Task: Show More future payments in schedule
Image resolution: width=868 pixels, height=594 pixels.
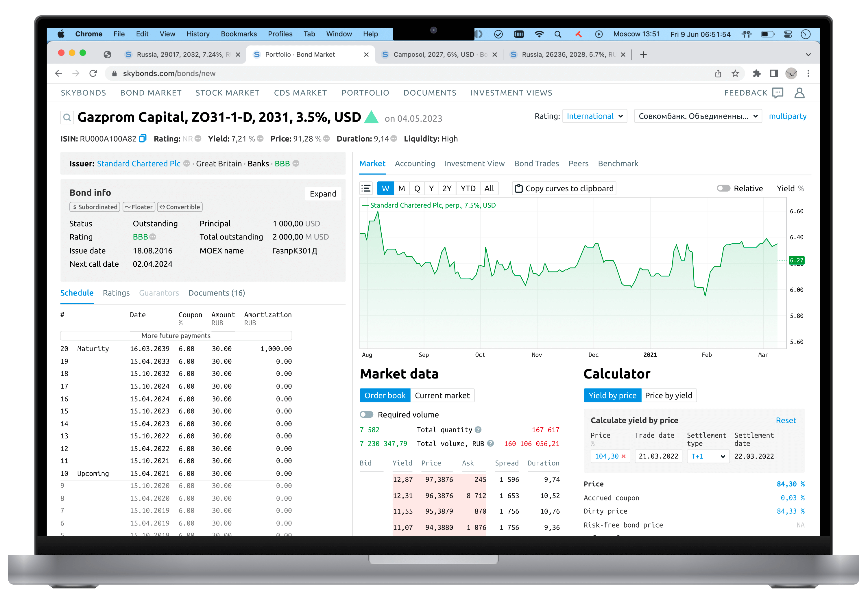Action: click(176, 335)
